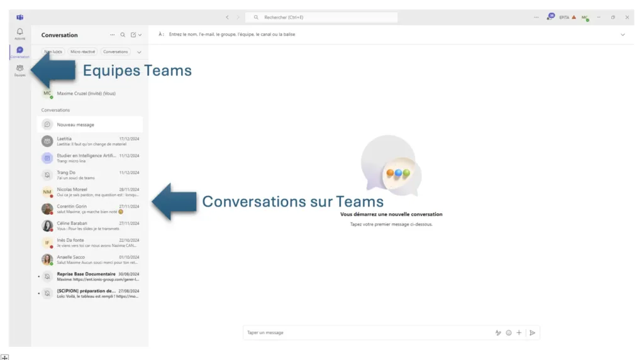The height and width of the screenshot is (360, 644).
Task: Expand the recipient line chevron at right
Action: coord(623,35)
